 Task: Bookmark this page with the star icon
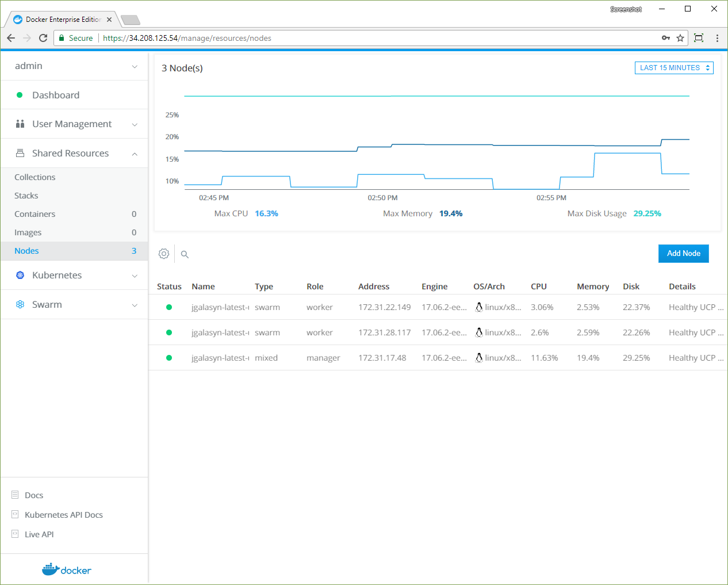click(680, 38)
